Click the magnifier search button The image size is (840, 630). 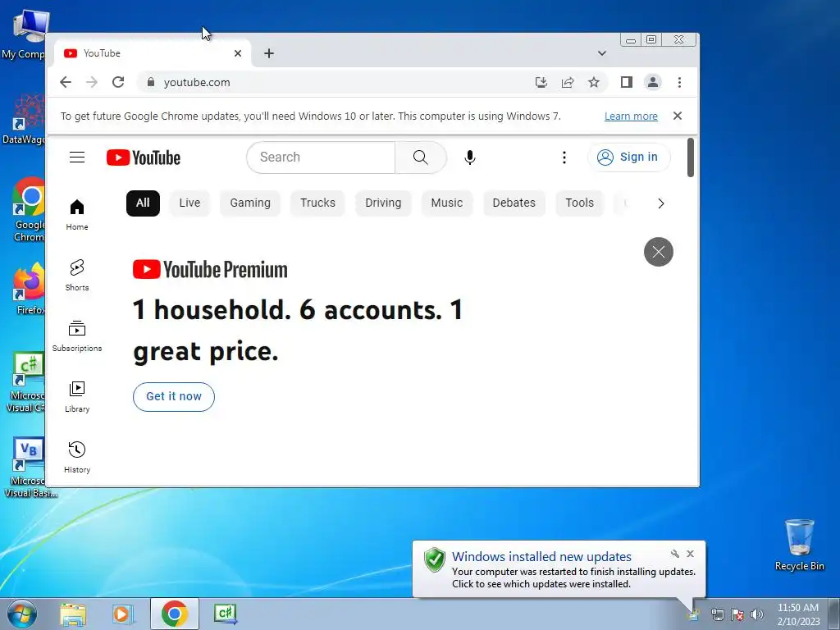click(x=421, y=157)
